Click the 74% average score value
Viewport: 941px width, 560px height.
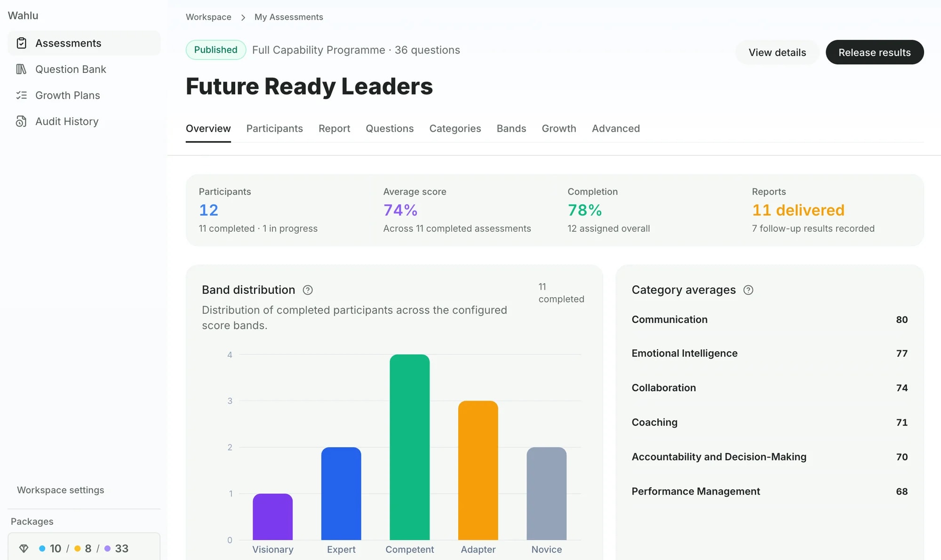(x=400, y=210)
